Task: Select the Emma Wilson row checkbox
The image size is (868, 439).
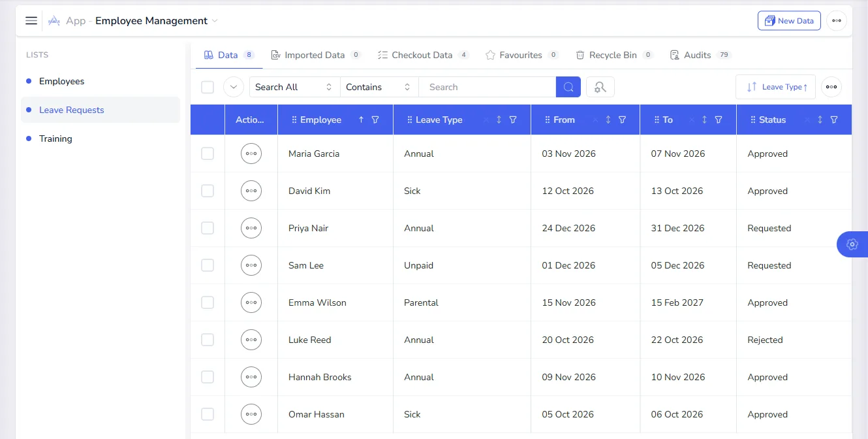Action: coord(208,302)
